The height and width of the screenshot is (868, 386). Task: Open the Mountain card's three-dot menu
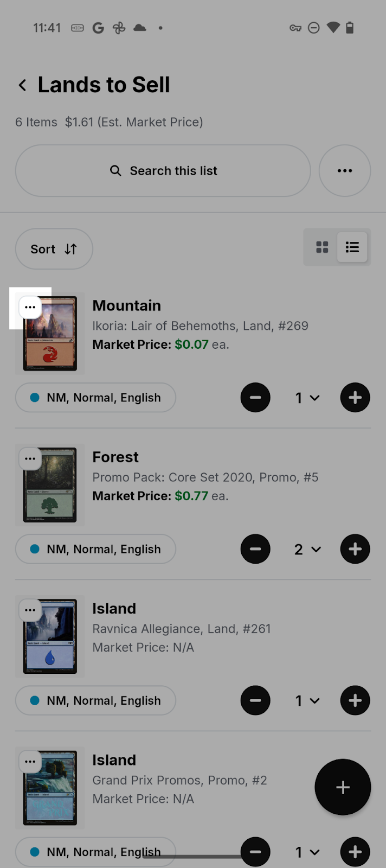tap(30, 308)
